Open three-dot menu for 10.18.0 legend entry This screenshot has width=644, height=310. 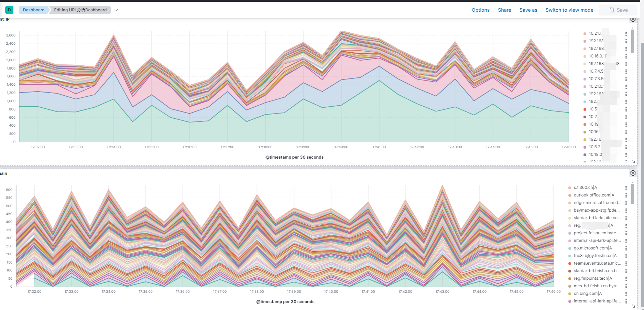pyautogui.click(x=626, y=154)
